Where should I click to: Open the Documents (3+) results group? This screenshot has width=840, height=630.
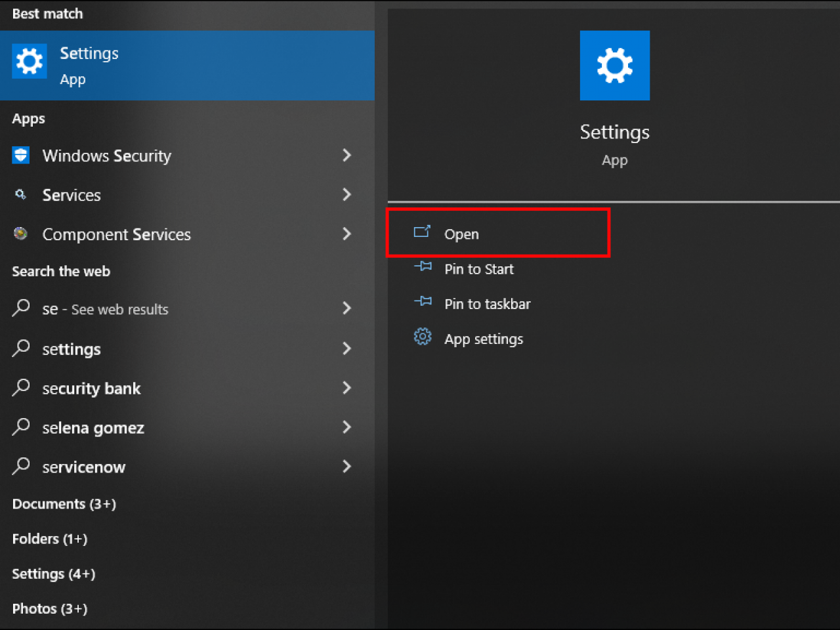[64, 504]
